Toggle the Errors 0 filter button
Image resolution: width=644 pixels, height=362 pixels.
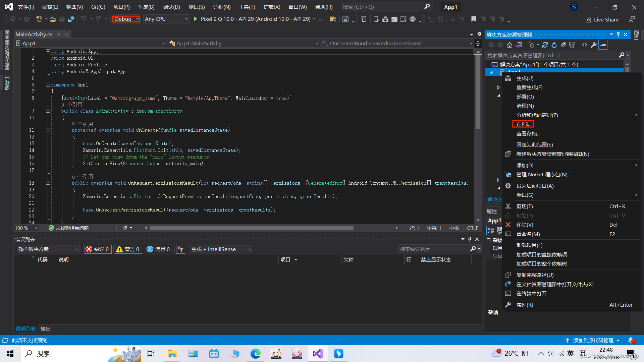point(98,249)
